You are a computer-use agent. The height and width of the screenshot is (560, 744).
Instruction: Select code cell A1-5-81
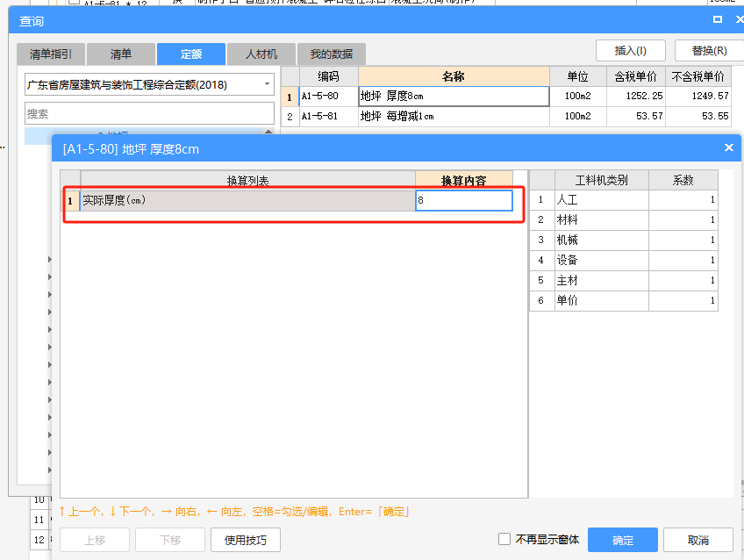[x=328, y=116]
